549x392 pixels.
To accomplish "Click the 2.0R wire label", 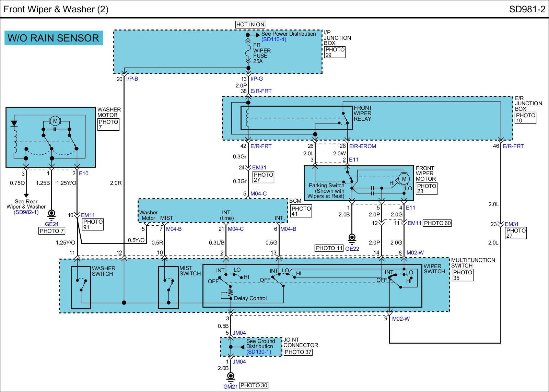I will (x=116, y=183).
